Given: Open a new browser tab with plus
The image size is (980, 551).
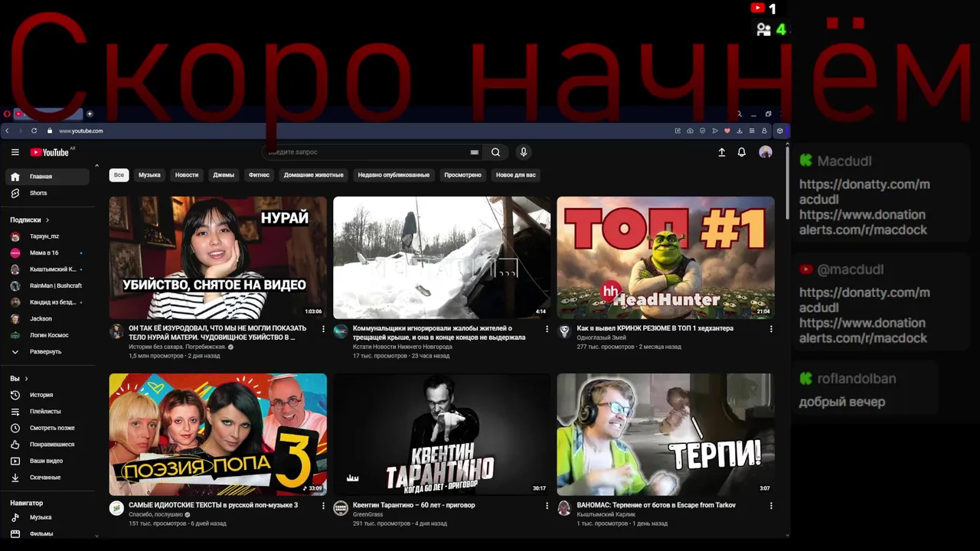Looking at the screenshot, I should pos(90,114).
